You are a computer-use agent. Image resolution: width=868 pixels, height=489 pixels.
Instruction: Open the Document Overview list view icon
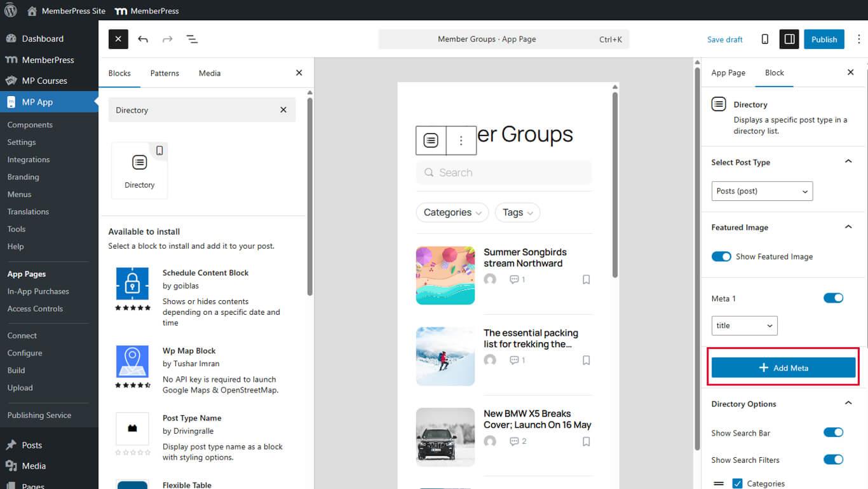pos(192,39)
